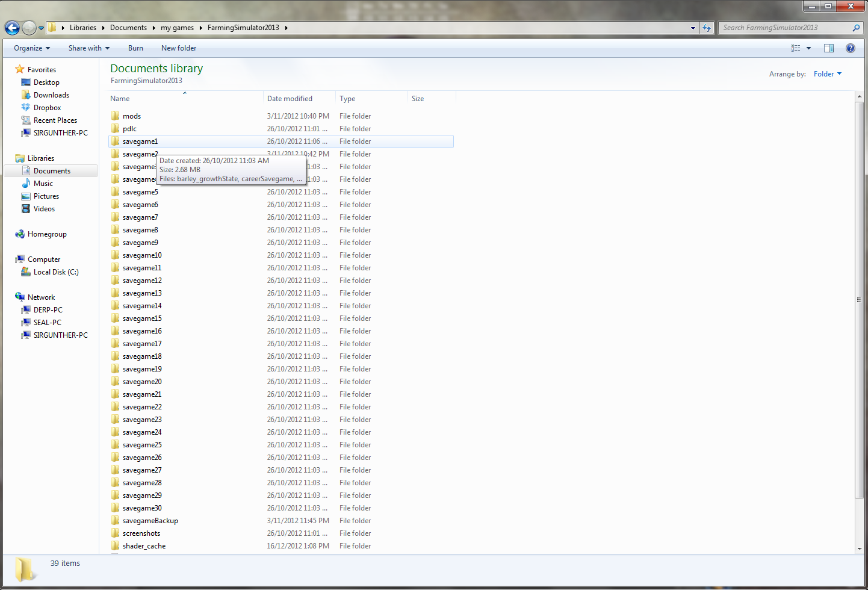Viewport: 868px width, 590px height.
Task: Select Libraries in the navigation pane
Action: point(41,158)
